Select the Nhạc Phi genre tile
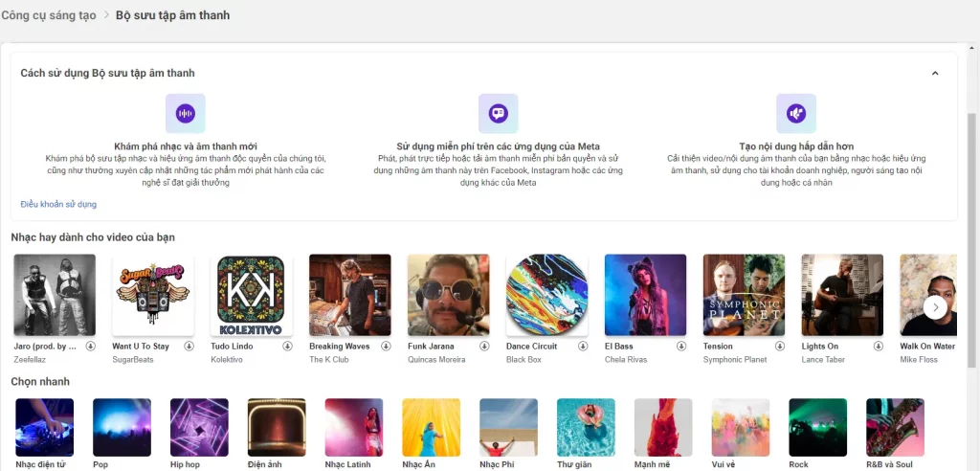This screenshot has width=980, height=471. (x=509, y=427)
